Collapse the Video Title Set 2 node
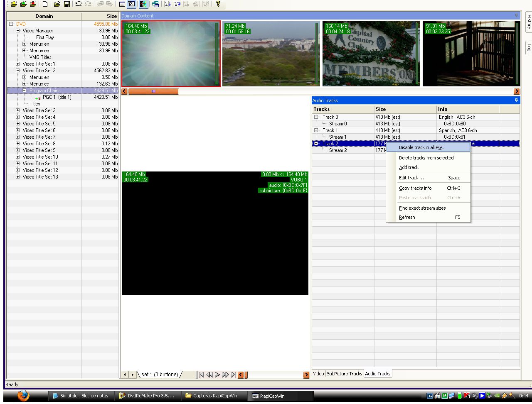This screenshot has height=404, width=532. pyautogui.click(x=18, y=71)
